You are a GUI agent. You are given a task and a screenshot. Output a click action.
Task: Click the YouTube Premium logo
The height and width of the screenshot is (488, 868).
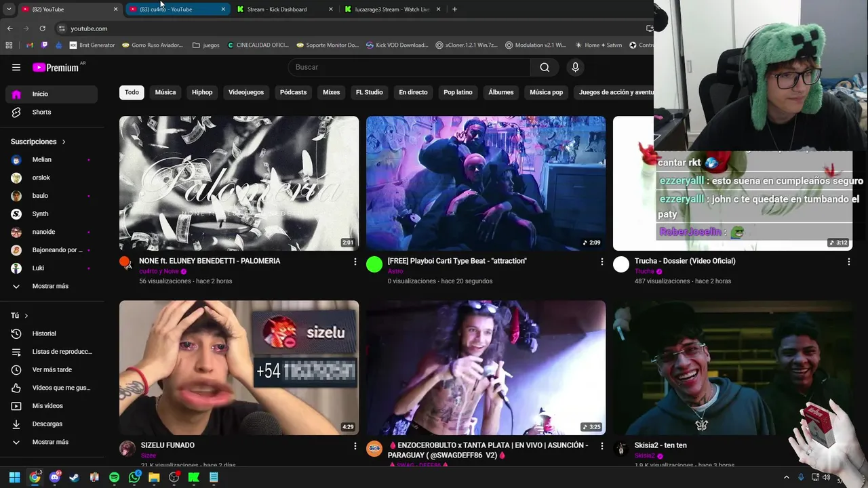[x=56, y=67]
